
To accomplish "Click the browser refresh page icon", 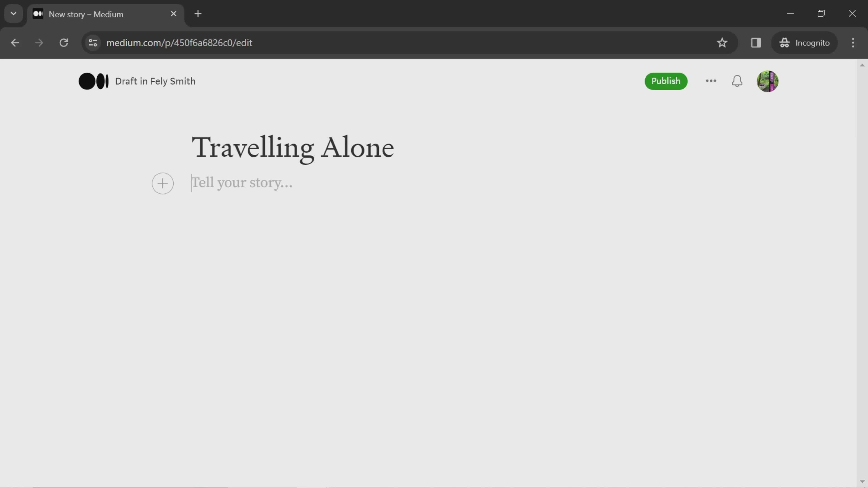I will point(63,42).
